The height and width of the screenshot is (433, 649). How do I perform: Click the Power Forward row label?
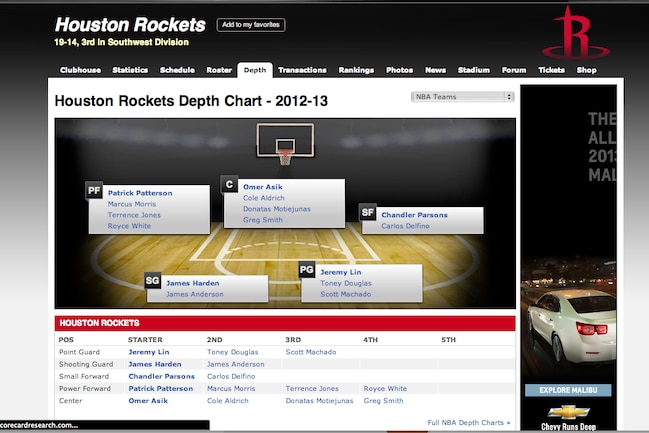click(x=84, y=388)
